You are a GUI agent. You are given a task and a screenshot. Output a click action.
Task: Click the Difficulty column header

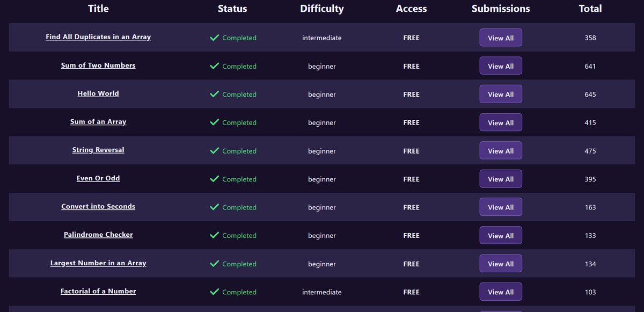322,9
